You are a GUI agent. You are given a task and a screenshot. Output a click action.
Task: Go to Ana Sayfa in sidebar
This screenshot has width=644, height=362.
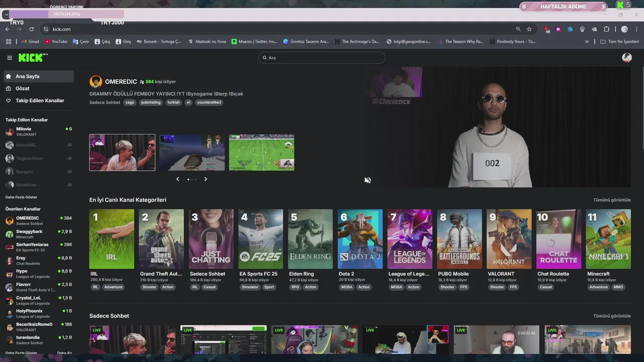[39, 76]
